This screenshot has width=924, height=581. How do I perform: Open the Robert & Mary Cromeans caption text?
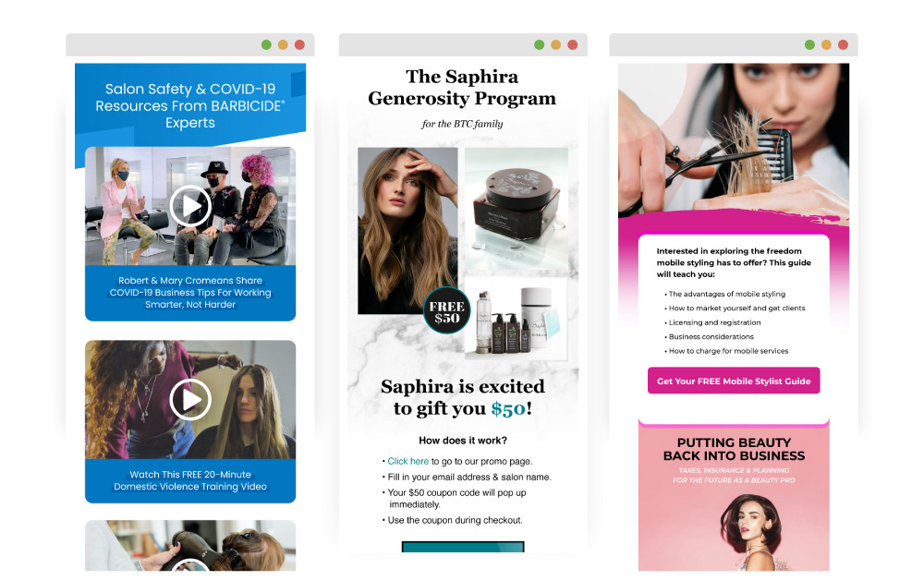189,292
